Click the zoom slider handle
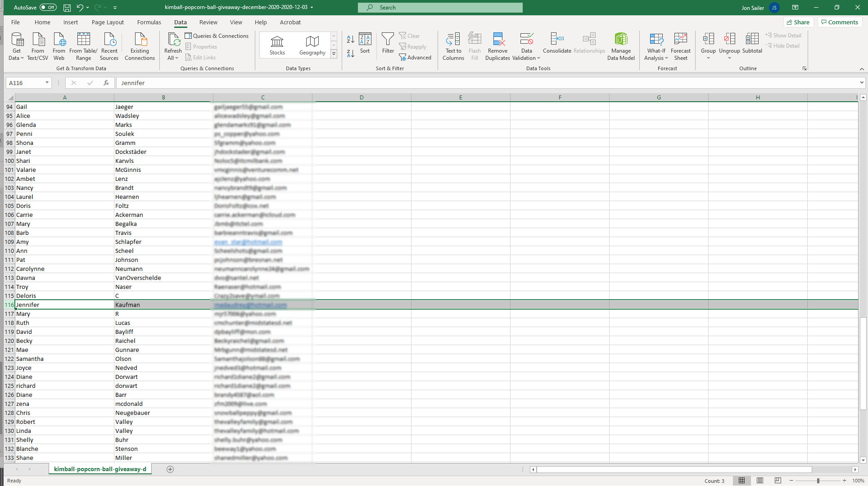Viewport: 868px width, 486px height. [818, 481]
